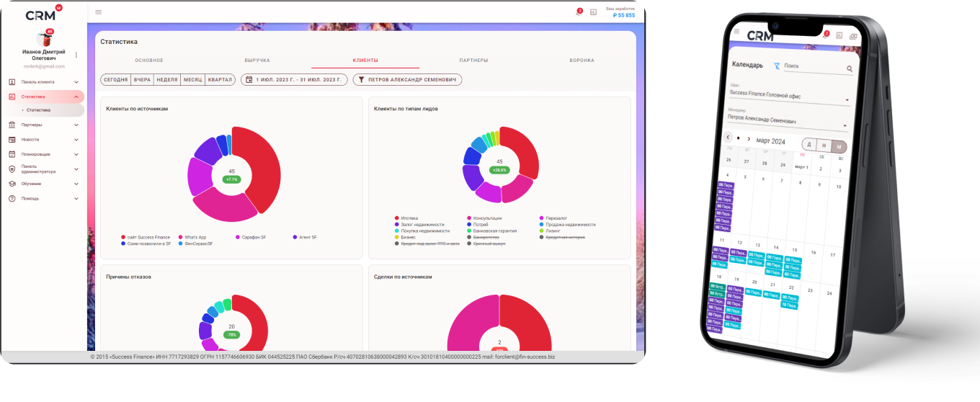The width and height of the screenshot is (980, 402).
Task: Expand the Помощь sidebar section
Action: coord(76,198)
